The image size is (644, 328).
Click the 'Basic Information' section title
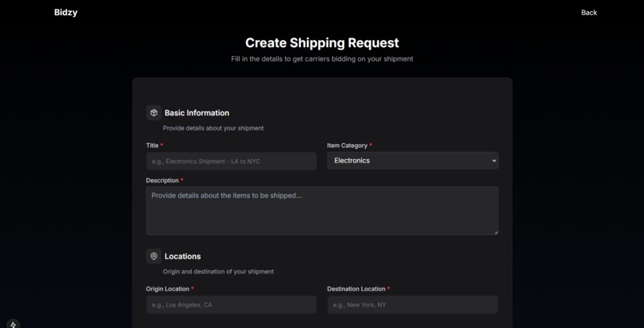click(197, 113)
